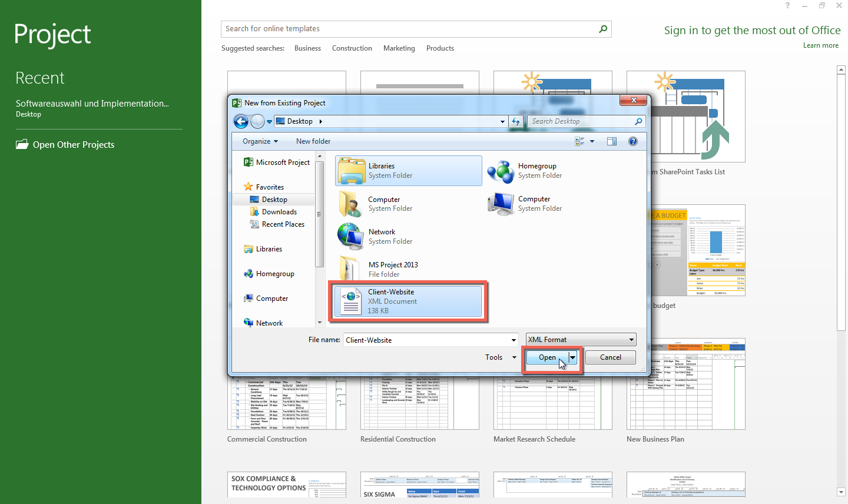The height and width of the screenshot is (504, 848).
Task: Open the Organize menu
Action: 260,141
